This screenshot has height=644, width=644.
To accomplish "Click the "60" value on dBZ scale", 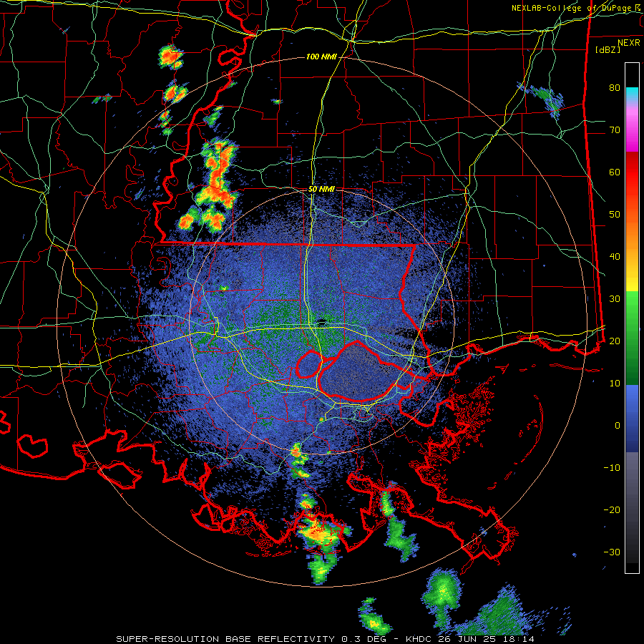I will pos(614,172).
